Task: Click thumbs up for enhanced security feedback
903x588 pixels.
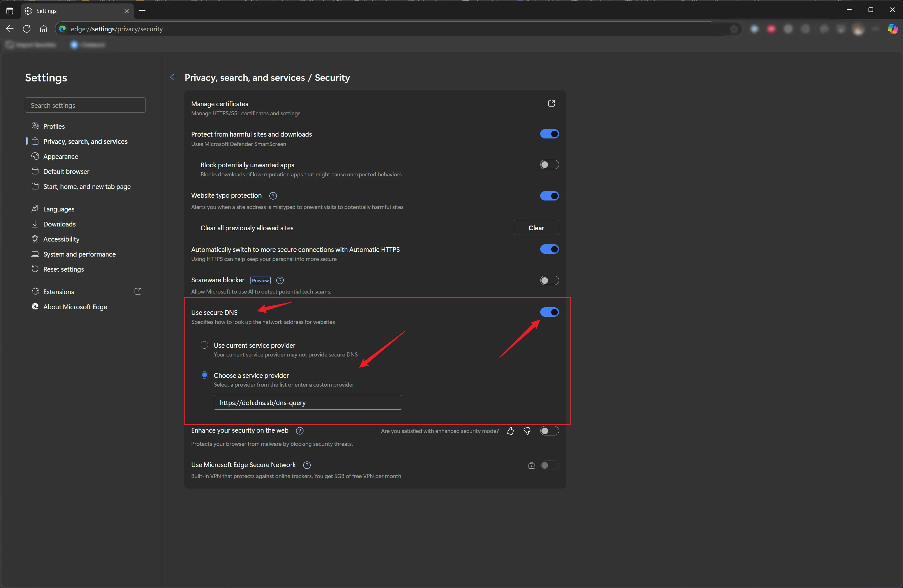Action: coord(510,431)
